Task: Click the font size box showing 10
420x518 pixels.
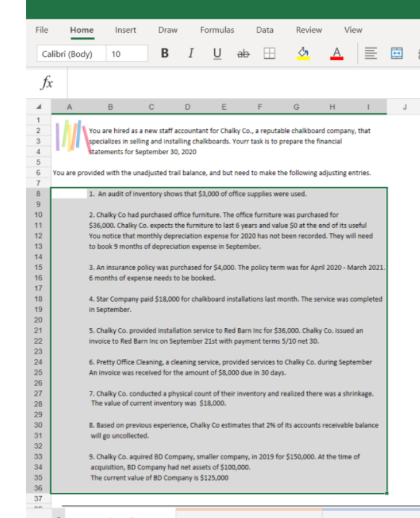Action: [127, 54]
